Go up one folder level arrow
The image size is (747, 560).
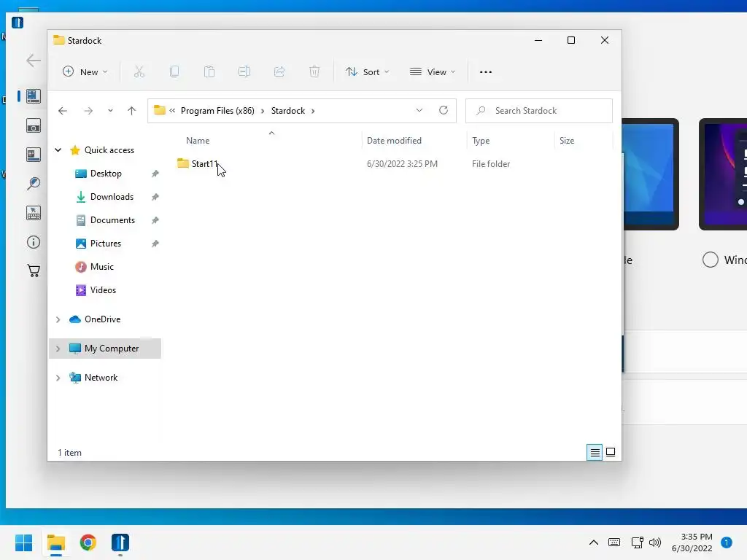tap(131, 111)
